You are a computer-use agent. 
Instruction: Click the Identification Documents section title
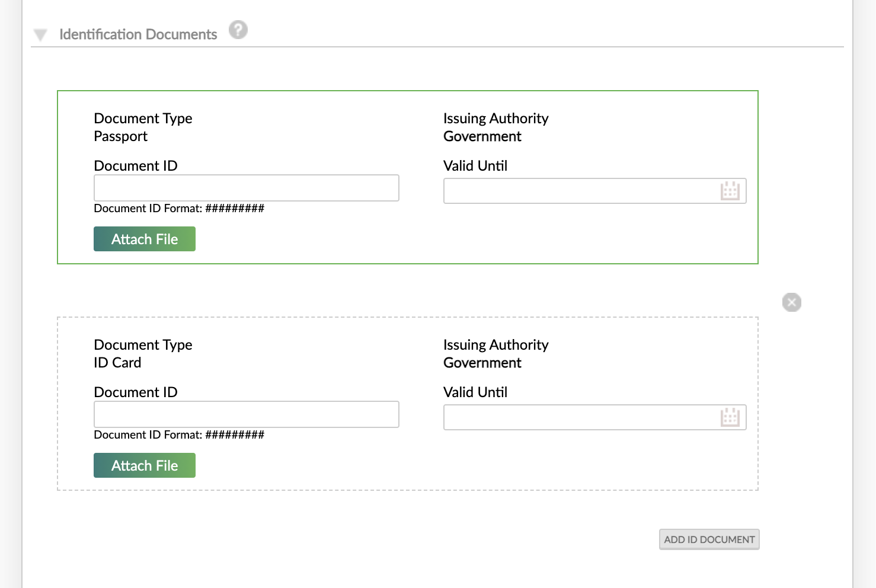tap(138, 34)
